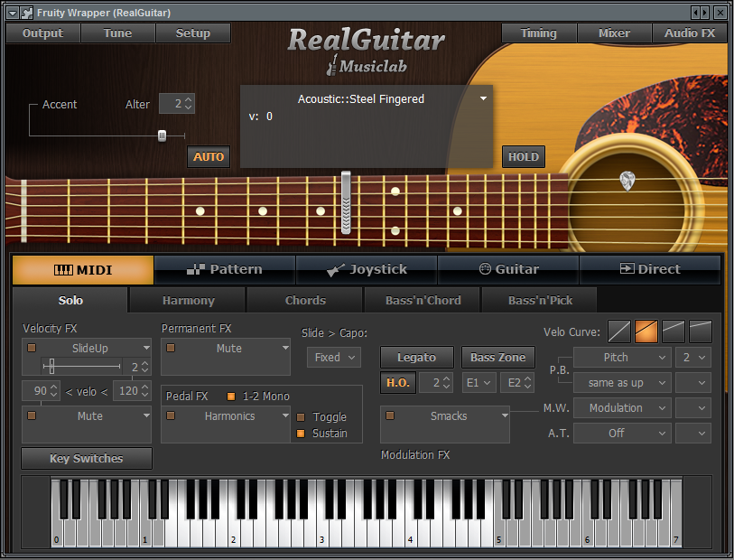The image size is (734, 560).
Task: Toggle the HOLD button
Action: coord(524,157)
